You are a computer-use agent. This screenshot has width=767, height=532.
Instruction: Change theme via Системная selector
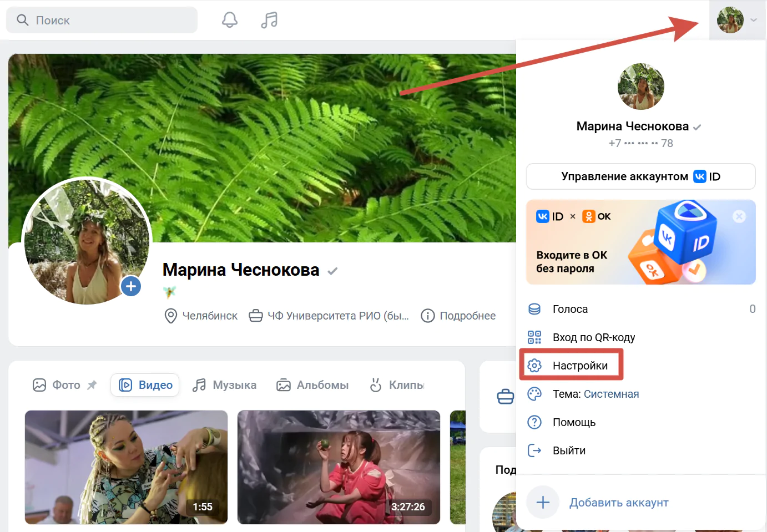[x=611, y=394]
